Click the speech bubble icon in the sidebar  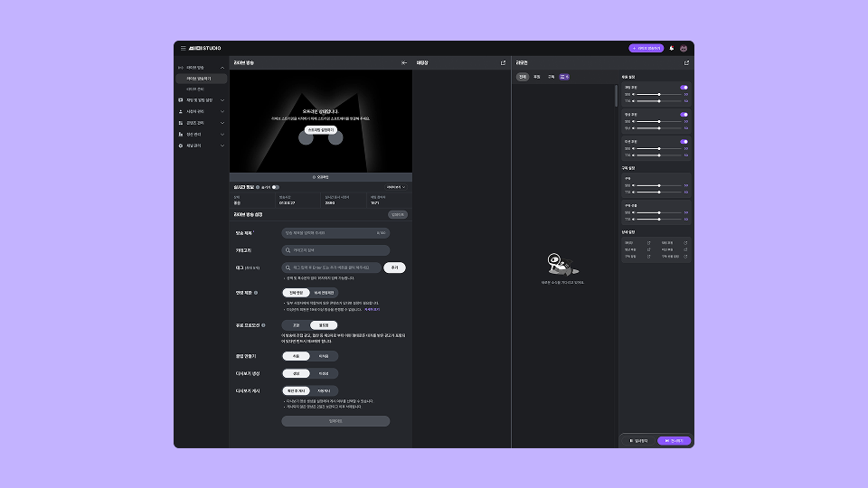pyautogui.click(x=181, y=100)
